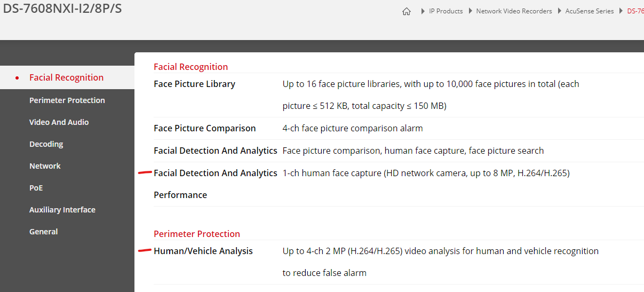Image resolution: width=644 pixels, height=292 pixels.
Task: Choose General in the sidebar menu
Action: coord(43,232)
